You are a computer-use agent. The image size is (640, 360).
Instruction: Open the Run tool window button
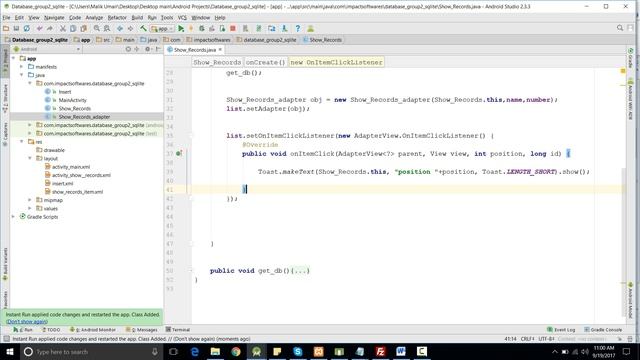23,329
